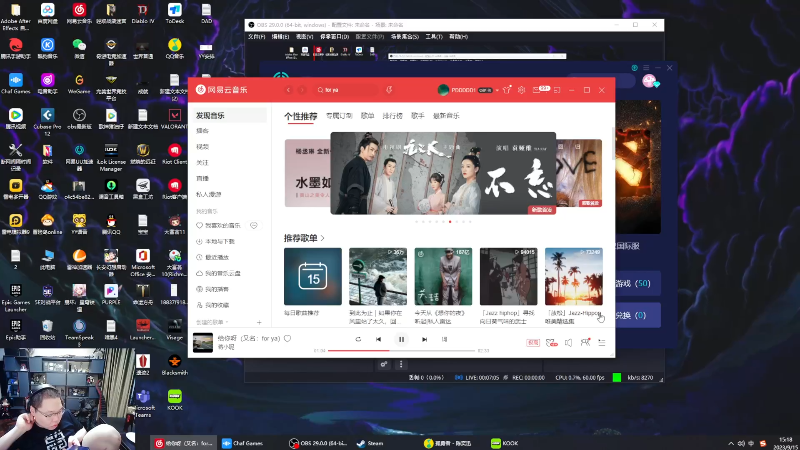800x450 pixels.
Task: Open the Jazz hiphop playlist cover
Action: (509, 277)
